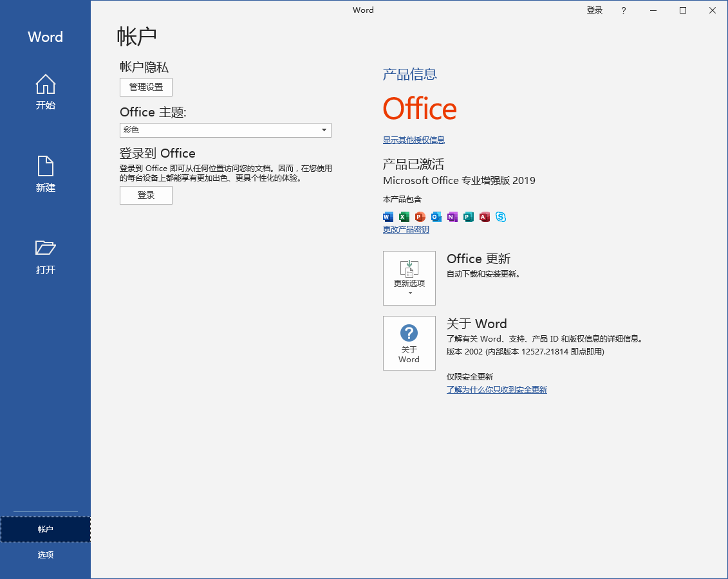Click the Skype app icon in product list

(x=501, y=217)
